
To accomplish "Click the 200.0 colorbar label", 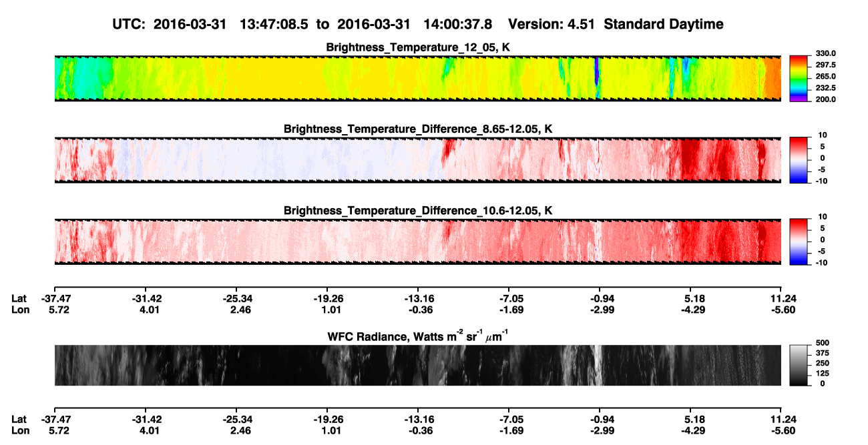I will coord(825,99).
